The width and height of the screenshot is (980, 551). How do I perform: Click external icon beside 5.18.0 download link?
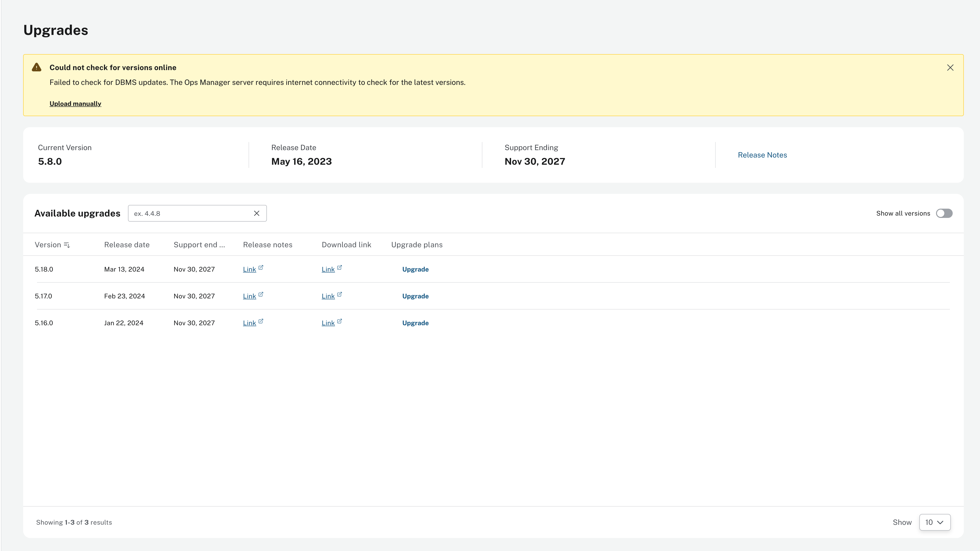340,268
